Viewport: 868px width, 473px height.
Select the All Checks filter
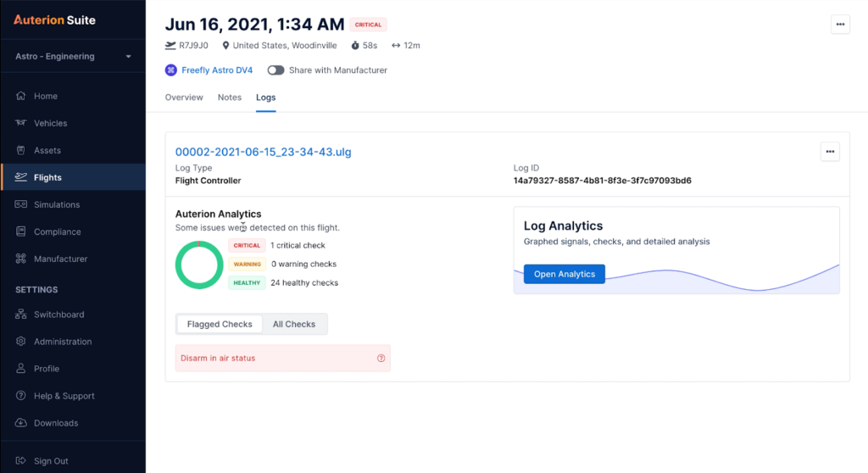click(294, 324)
